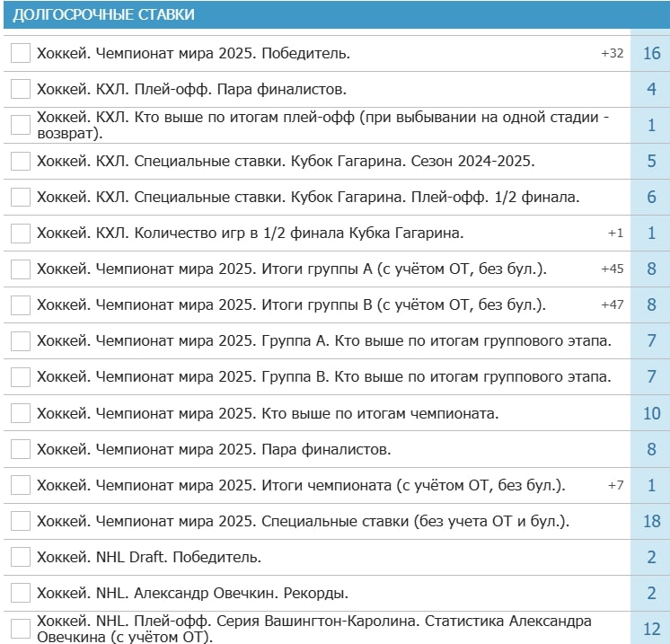Image resolution: width=670 pixels, height=644 pixels.
Task: Open Группа A Кто выше по итогам группового этапа
Action: pos(324,340)
